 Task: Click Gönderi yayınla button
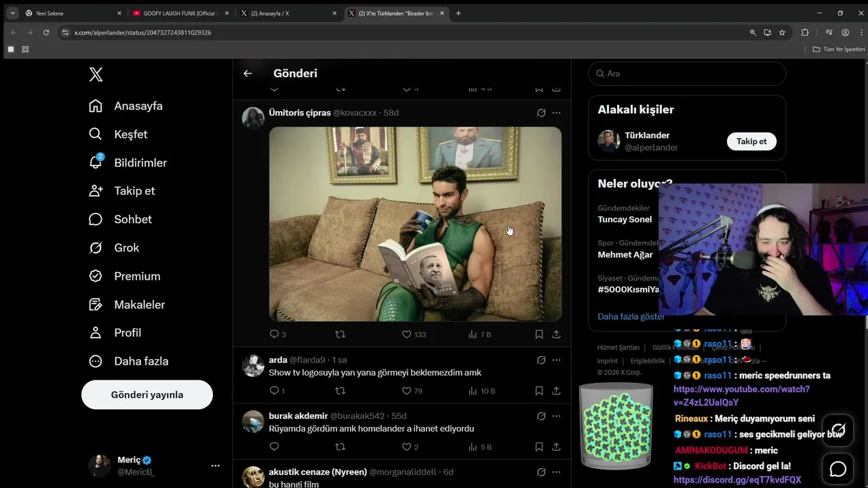click(x=147, y=394)
